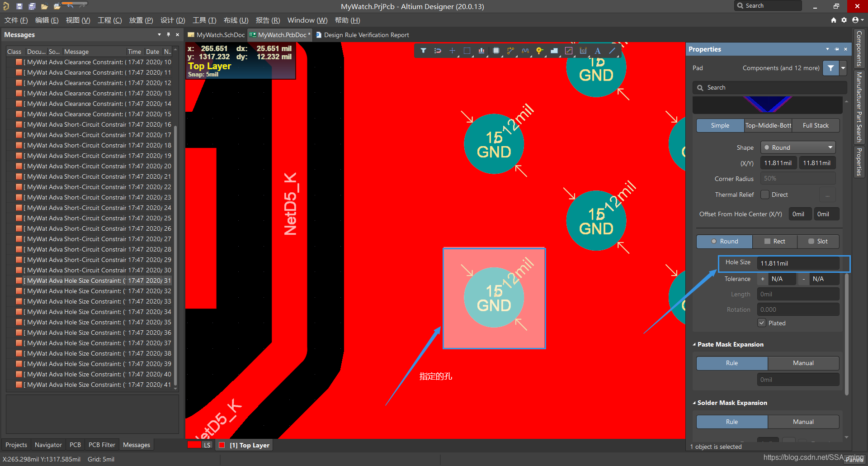868x466 pixels.
Task: Collapse the Solder Mask Expansion section
Action: (694, 403)
